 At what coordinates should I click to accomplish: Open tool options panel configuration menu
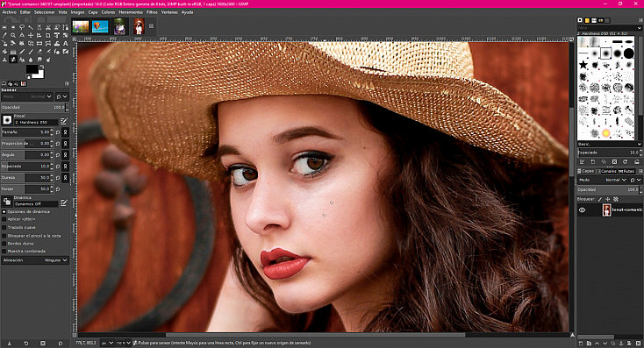(67, 83)
